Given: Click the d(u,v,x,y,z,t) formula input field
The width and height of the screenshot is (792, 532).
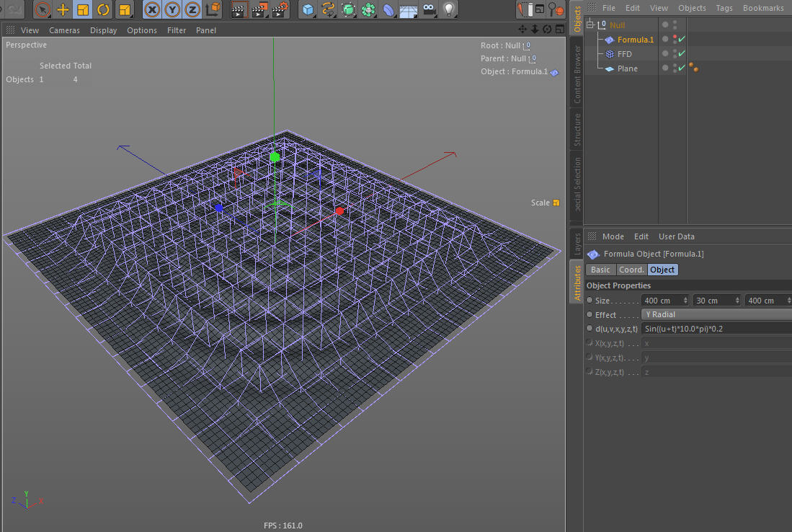Looking at the screenshot, I should [716, 328].
